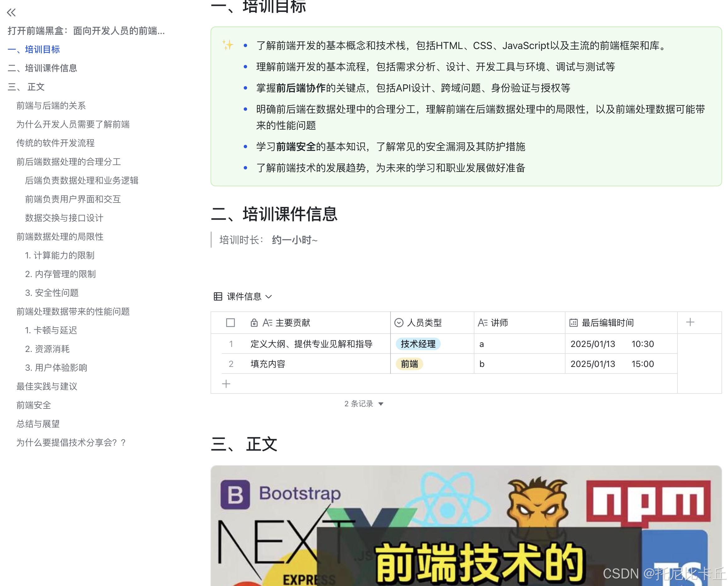Open the frontend technologies banner image

click(466, 525)
